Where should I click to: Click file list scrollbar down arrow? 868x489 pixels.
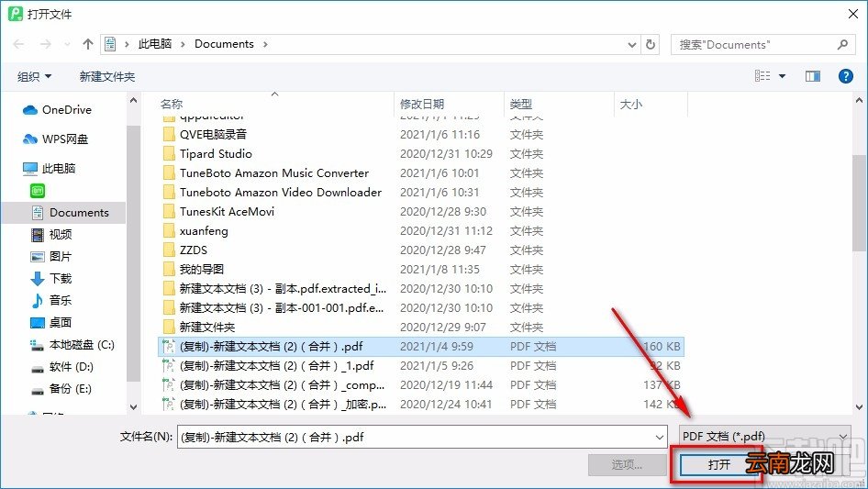[859, 407]
